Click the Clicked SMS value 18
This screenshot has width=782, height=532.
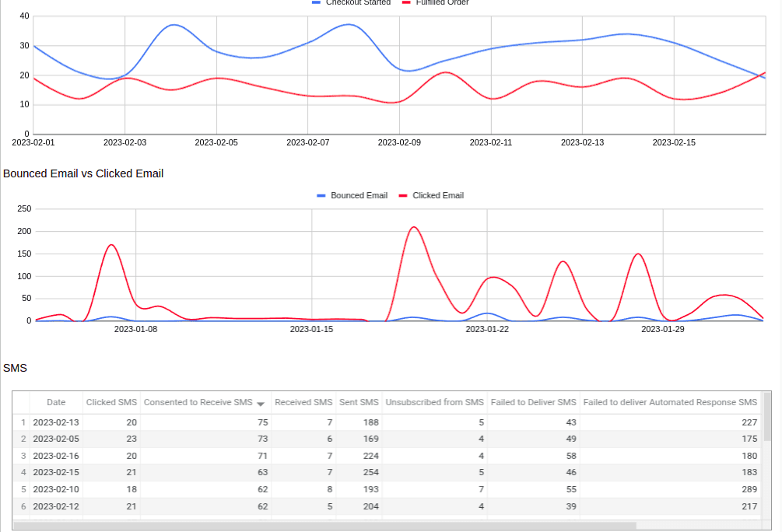click(x=132, y=489)
